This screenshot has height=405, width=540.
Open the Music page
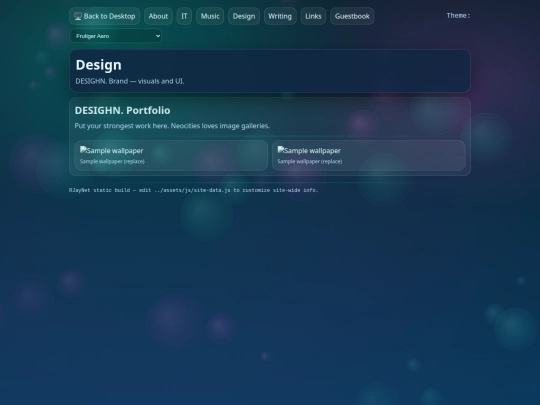coord(210,16)
